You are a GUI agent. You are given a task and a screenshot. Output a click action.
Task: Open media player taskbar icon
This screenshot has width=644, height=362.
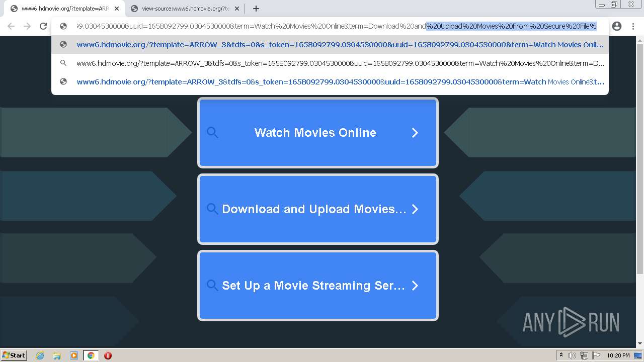point(74,355)
